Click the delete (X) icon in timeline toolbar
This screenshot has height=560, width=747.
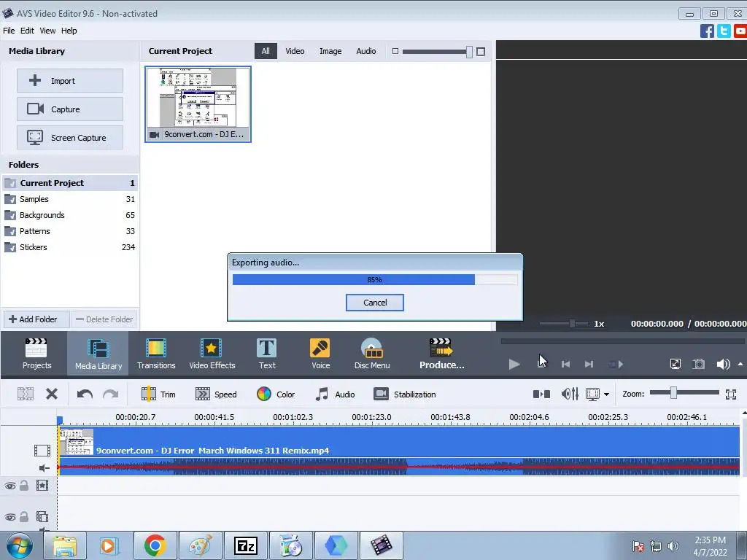pos(52,394)
